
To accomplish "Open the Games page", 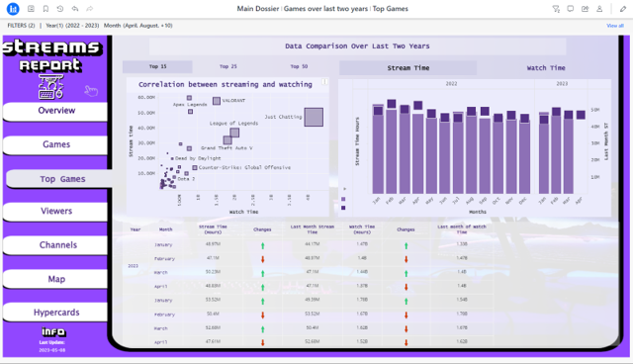I will tap(55, 144).
